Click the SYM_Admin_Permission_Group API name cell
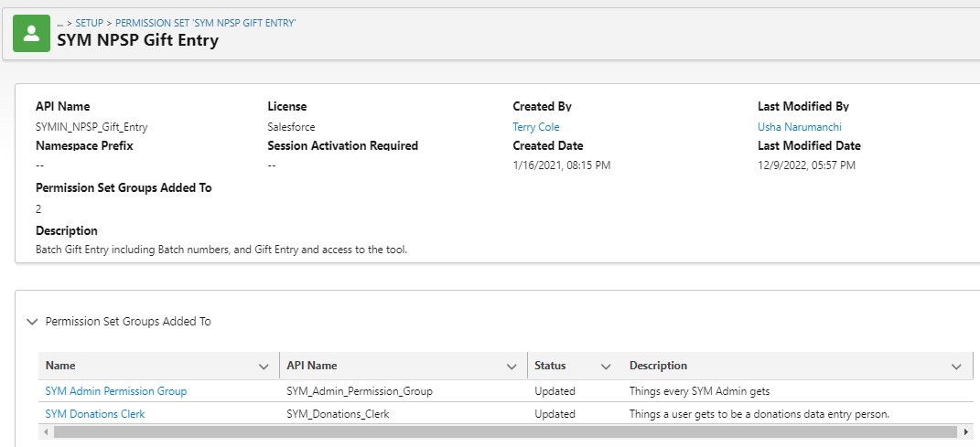The height and width of the screenshot is (447, 980). (x=360, y=391)
